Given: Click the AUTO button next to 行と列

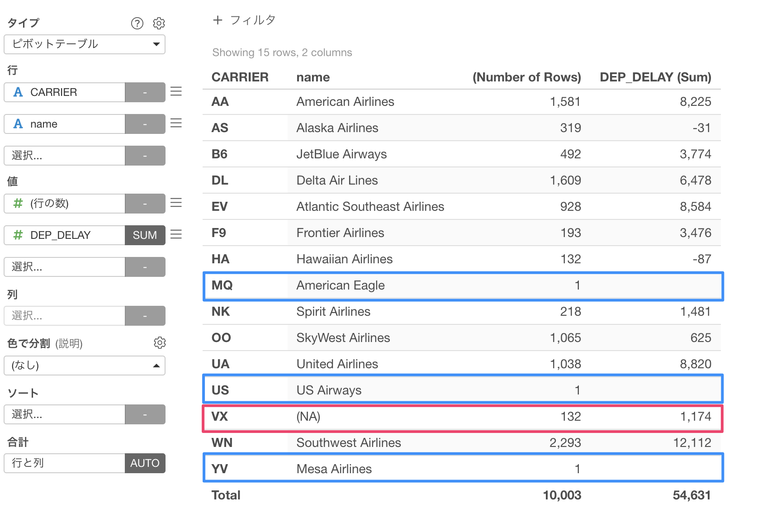Looking at the screenshot, I should (145, 463).
